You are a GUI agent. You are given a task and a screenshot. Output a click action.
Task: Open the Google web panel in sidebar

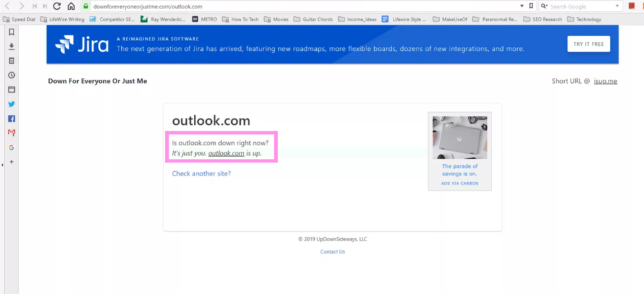12,147
